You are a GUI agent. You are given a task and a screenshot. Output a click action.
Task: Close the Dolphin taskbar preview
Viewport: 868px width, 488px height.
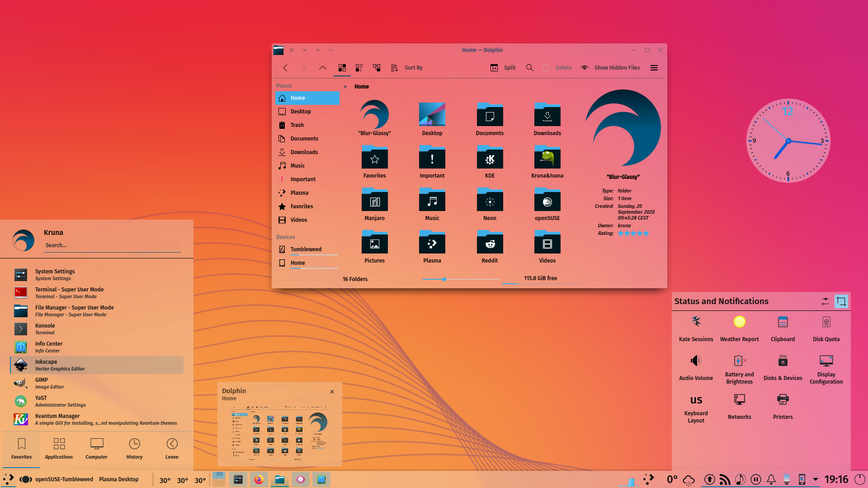coord(332,392)
